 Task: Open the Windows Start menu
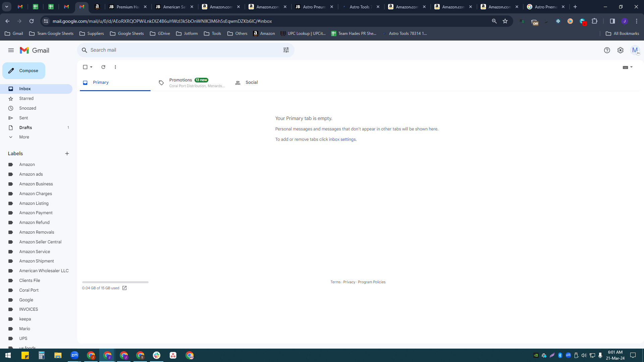pos(8,355)
